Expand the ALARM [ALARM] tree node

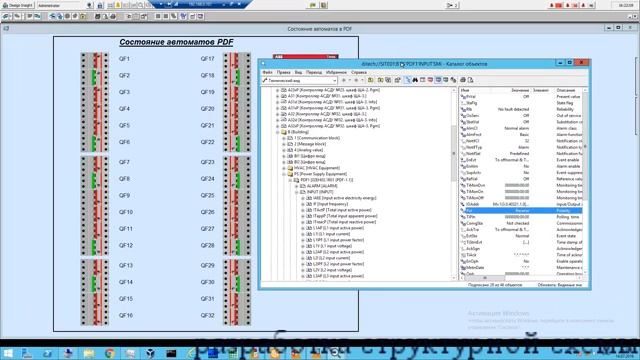[297, 186]
